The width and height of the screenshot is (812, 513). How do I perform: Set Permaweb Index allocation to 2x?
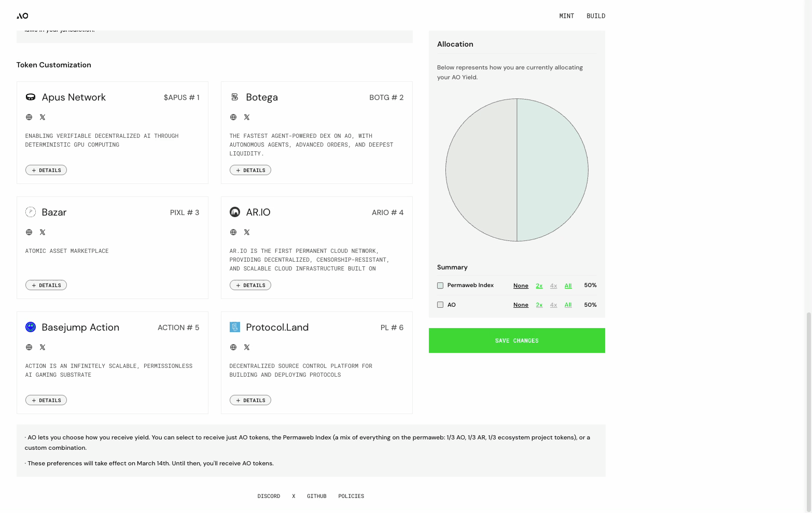pyautogui.click(x=539, y=286)
